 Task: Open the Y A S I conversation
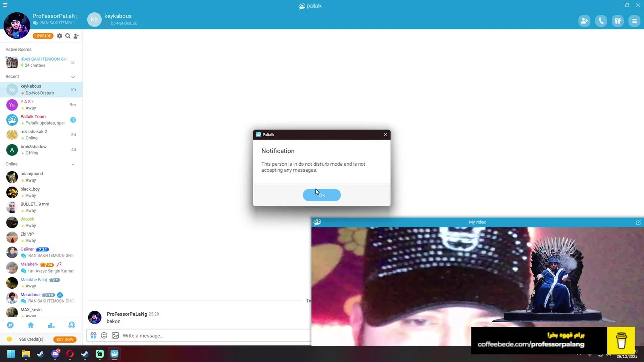coord(41,105)
